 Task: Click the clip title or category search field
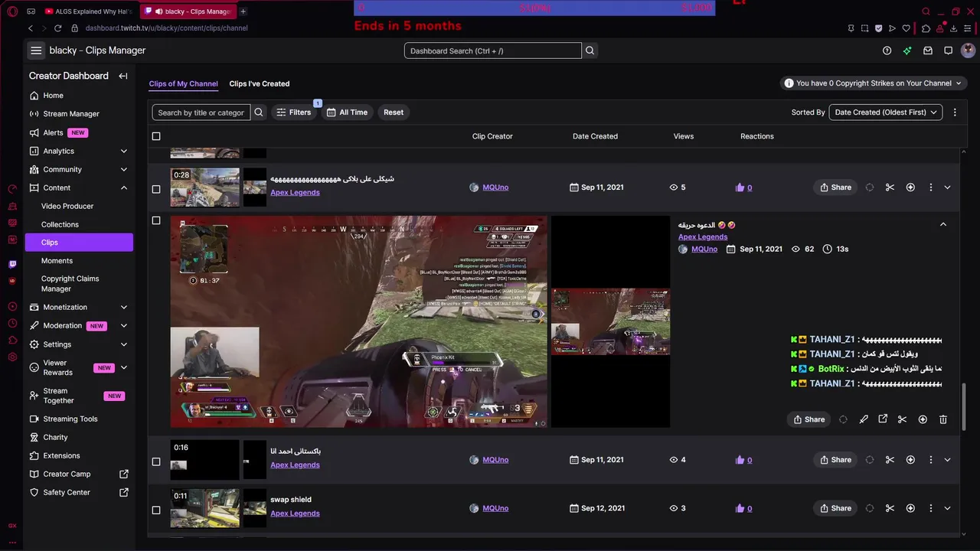(201, 112)
